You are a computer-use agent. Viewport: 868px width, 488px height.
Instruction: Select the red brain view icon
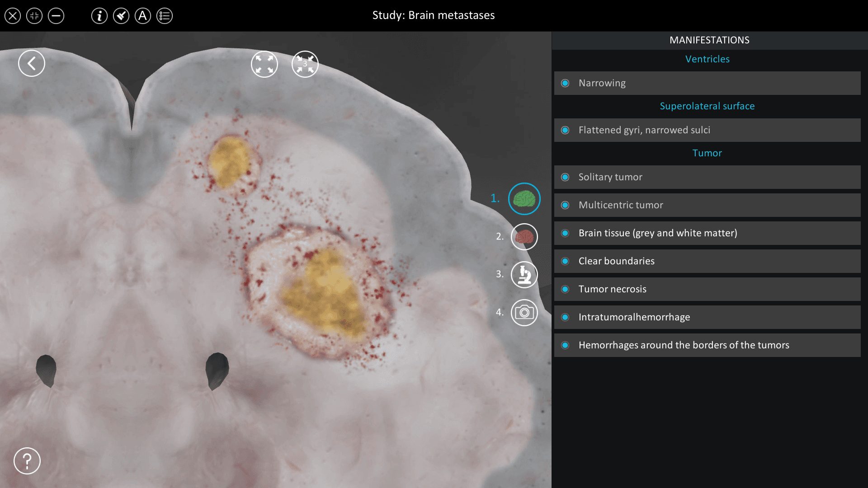[x=524, y=237]
